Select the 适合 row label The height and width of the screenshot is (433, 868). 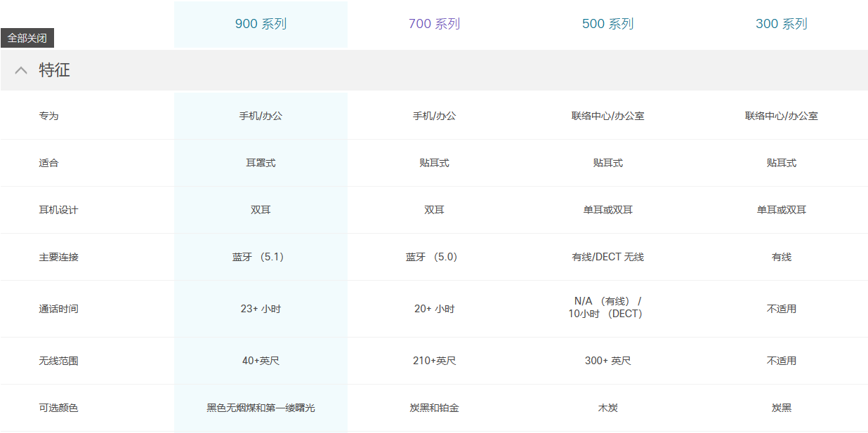(x=48, y=163)
